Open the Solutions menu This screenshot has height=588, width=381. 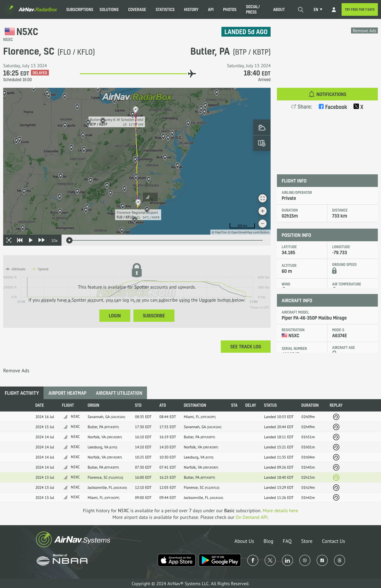click(109, 9)
